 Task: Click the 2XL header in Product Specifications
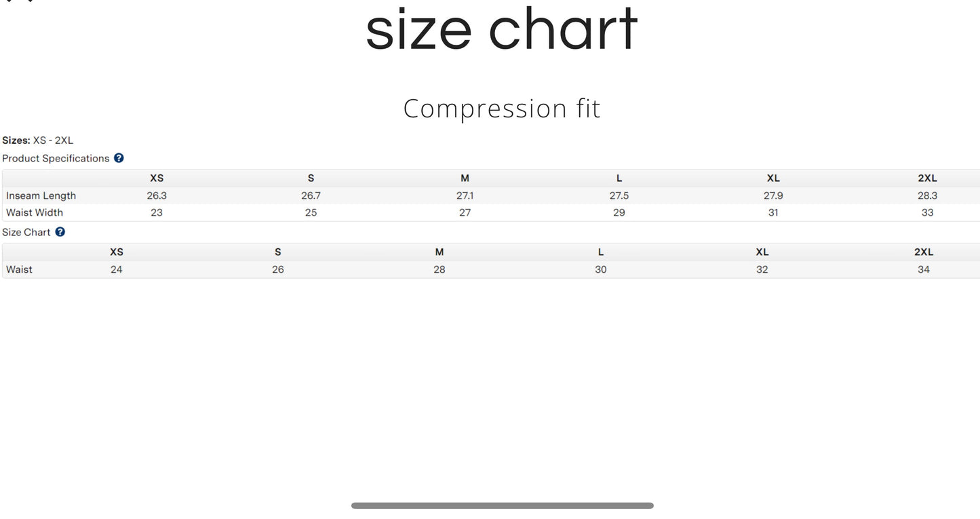tap(927, 178)
